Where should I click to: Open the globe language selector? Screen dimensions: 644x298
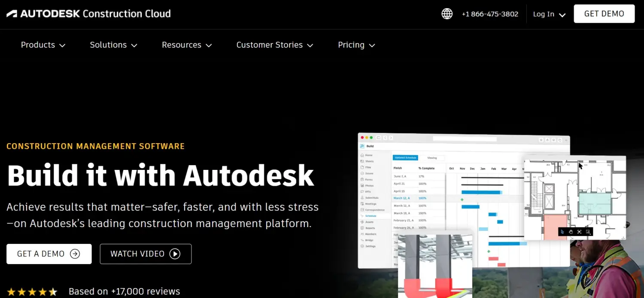tap(447, 14)
